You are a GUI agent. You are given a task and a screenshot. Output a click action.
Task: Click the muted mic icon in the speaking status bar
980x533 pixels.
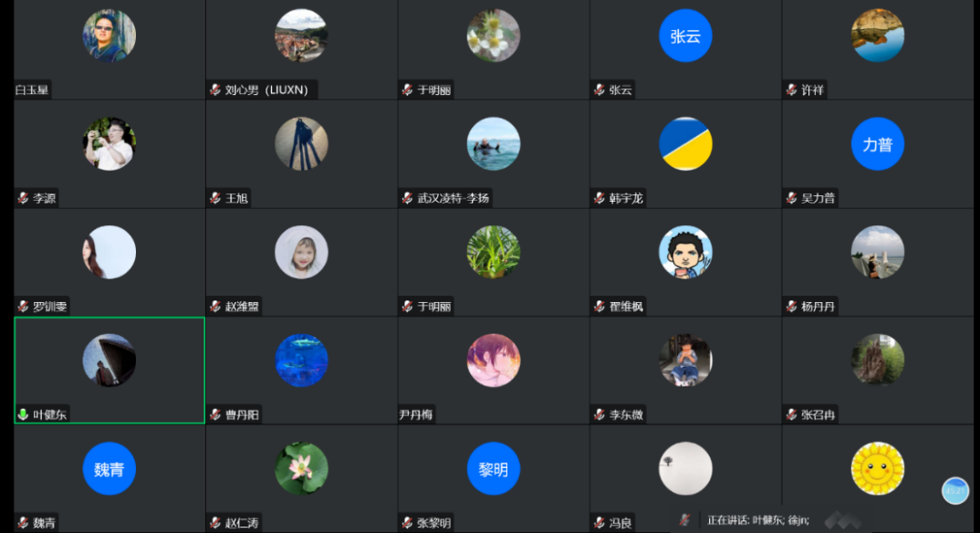685,519
